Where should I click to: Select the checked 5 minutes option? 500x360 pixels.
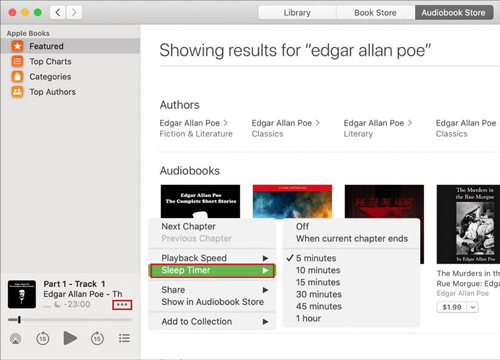(x=351, y=258)
